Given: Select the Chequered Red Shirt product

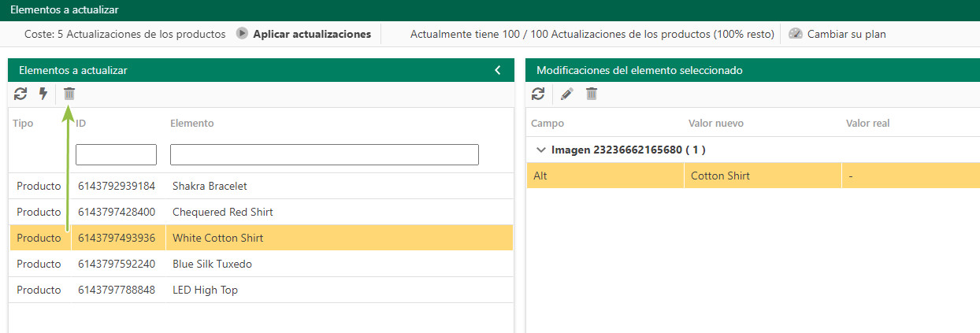Looking at the screenshot, I should 261,212.
